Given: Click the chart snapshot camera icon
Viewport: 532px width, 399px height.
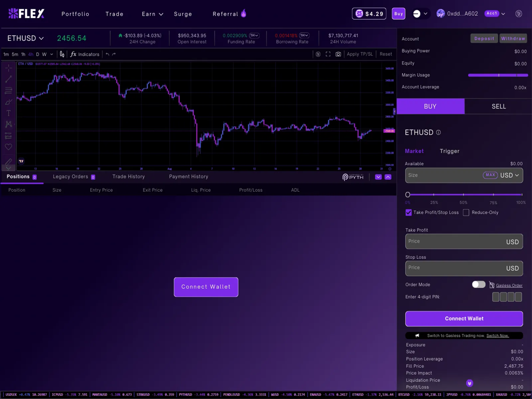Looking at the screenshot, I should pos(338,54).
